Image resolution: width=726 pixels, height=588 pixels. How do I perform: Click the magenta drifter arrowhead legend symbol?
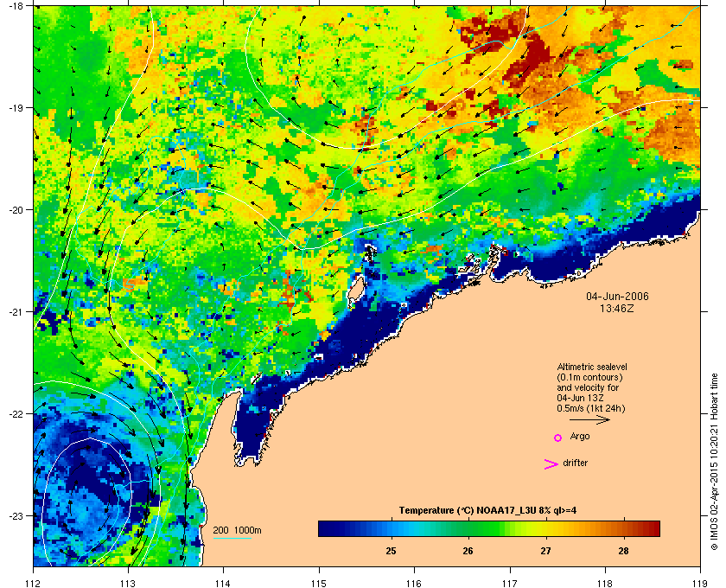coord(551,464)
